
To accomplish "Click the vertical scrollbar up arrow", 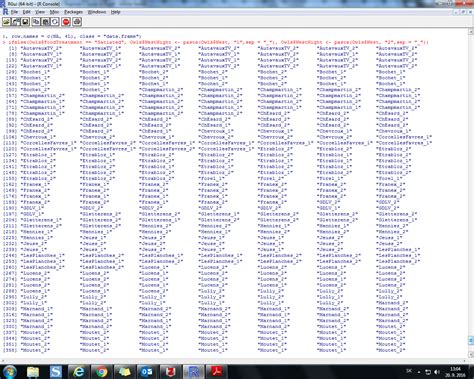I will coord(471,32).
